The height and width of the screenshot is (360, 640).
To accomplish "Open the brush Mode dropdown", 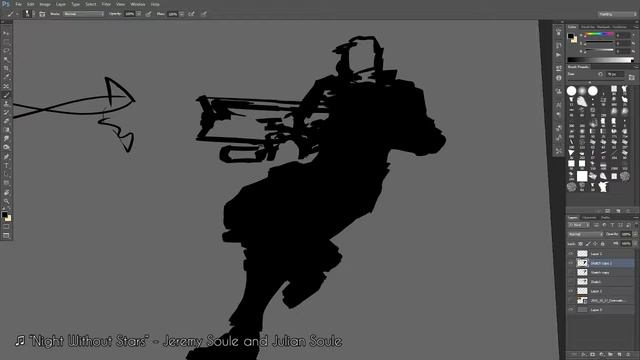I will click(x=83, y=14).
